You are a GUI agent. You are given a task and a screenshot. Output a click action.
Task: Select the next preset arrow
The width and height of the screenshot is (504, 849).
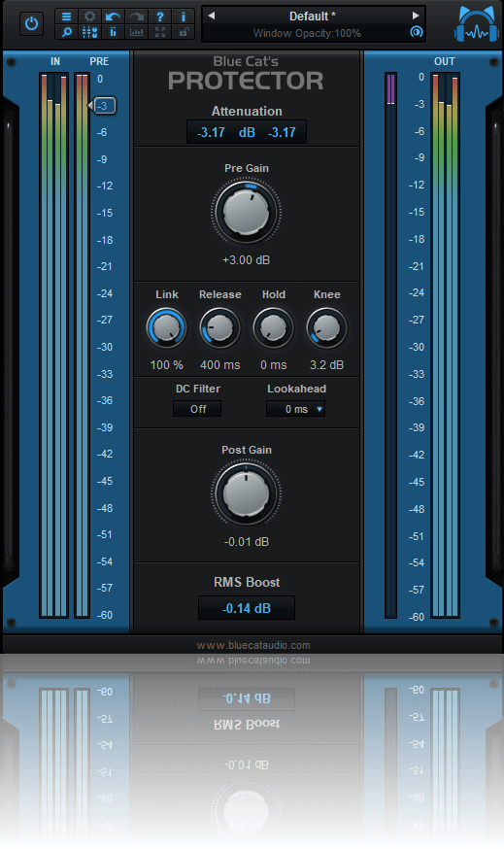point(416,16)
